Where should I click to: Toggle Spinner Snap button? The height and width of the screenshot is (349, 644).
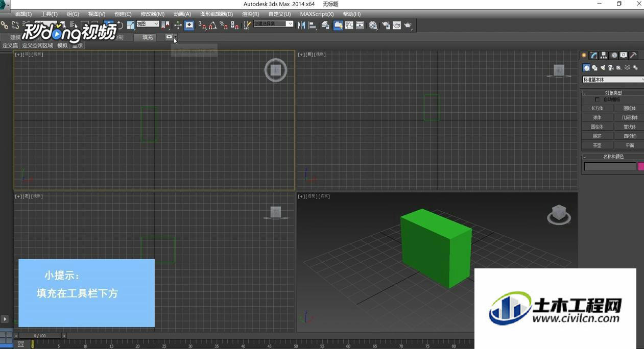[x=234, y=25]
